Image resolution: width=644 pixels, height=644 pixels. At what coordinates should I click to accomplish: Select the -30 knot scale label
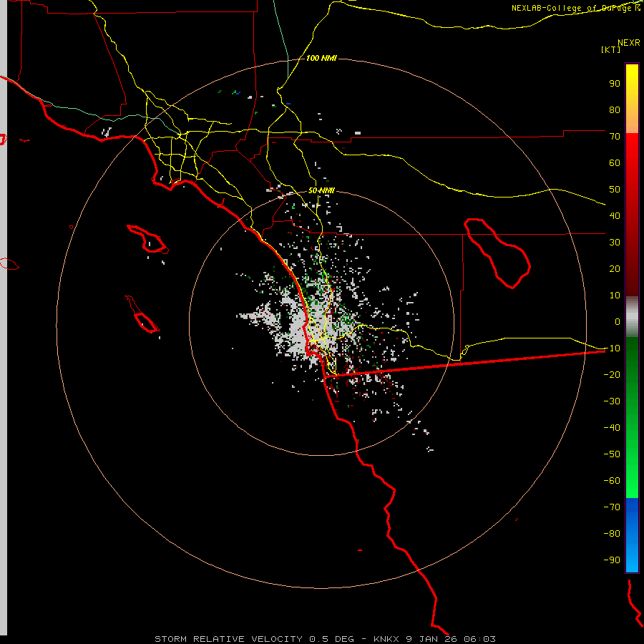click(612, 401)
